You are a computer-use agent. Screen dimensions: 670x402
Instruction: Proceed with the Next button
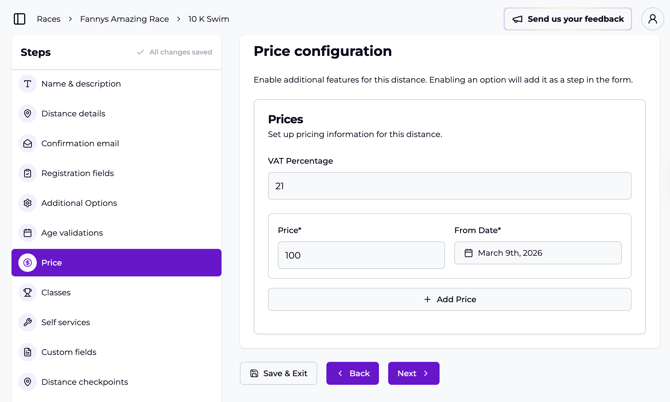click(x=413, y=373)
